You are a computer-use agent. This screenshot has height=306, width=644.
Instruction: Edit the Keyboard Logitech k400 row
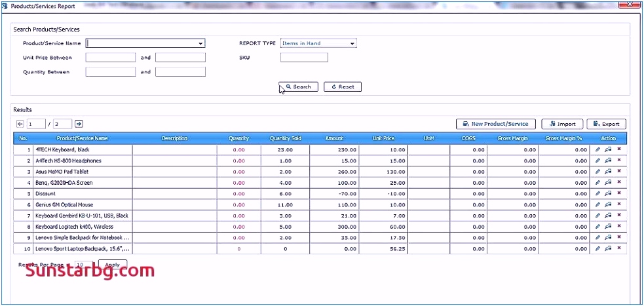597,227
